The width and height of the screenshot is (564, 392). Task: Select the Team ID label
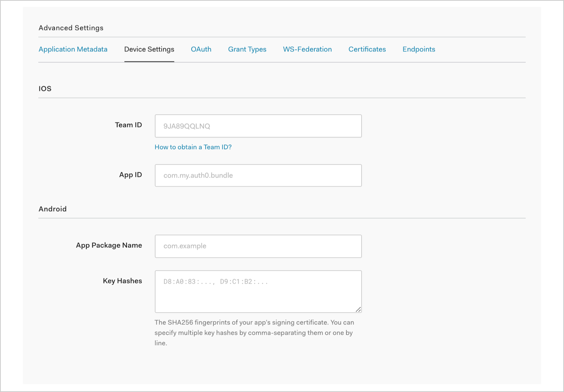(x=128, y=125)
